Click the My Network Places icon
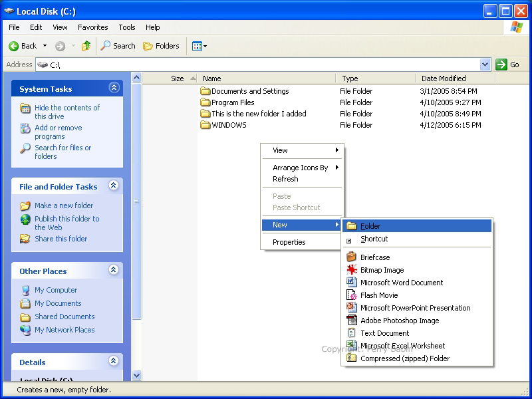 pyautogui.click(x=25, y=330)
